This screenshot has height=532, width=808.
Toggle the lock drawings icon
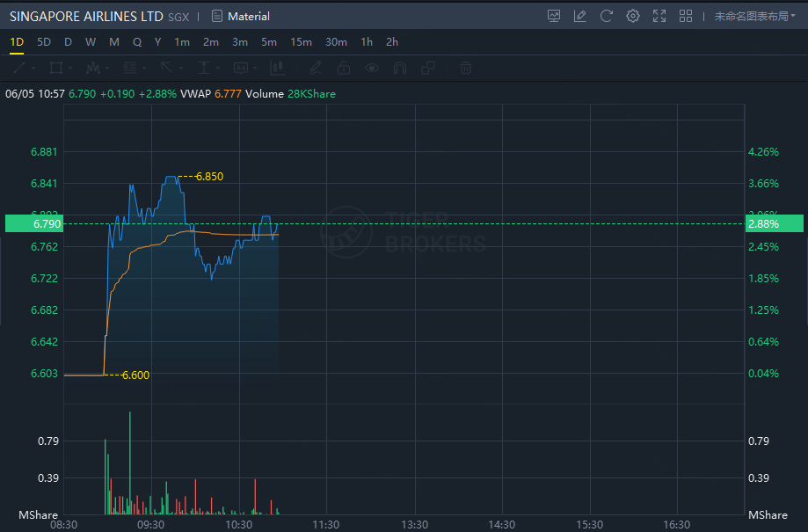click(x=344, y=68)
